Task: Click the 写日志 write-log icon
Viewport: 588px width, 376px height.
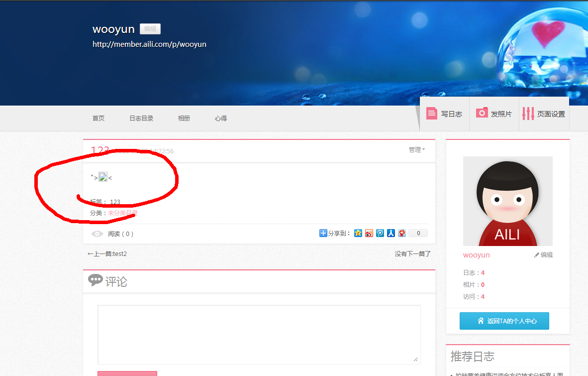Action: tap(432, 114)
